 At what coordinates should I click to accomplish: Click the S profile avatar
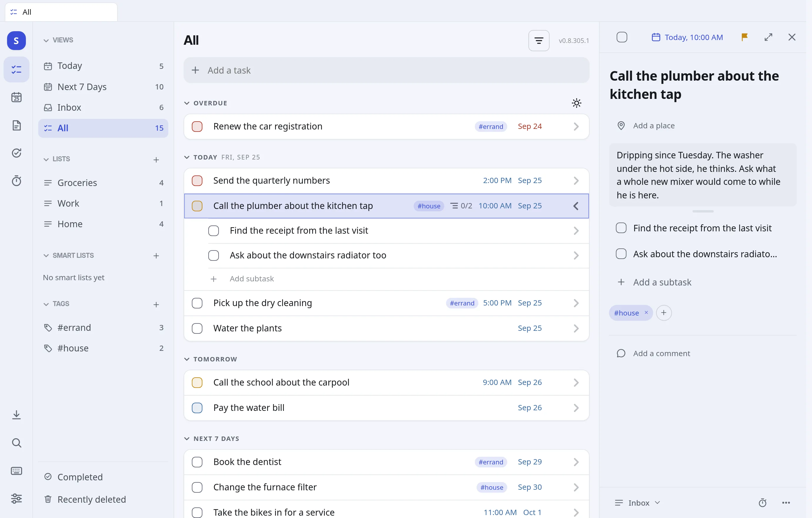pos(16,41)
